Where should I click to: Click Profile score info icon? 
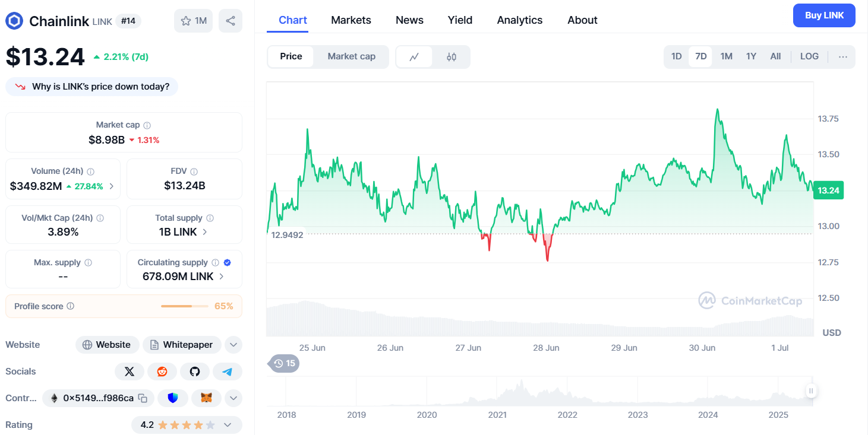tap(70, 306)
